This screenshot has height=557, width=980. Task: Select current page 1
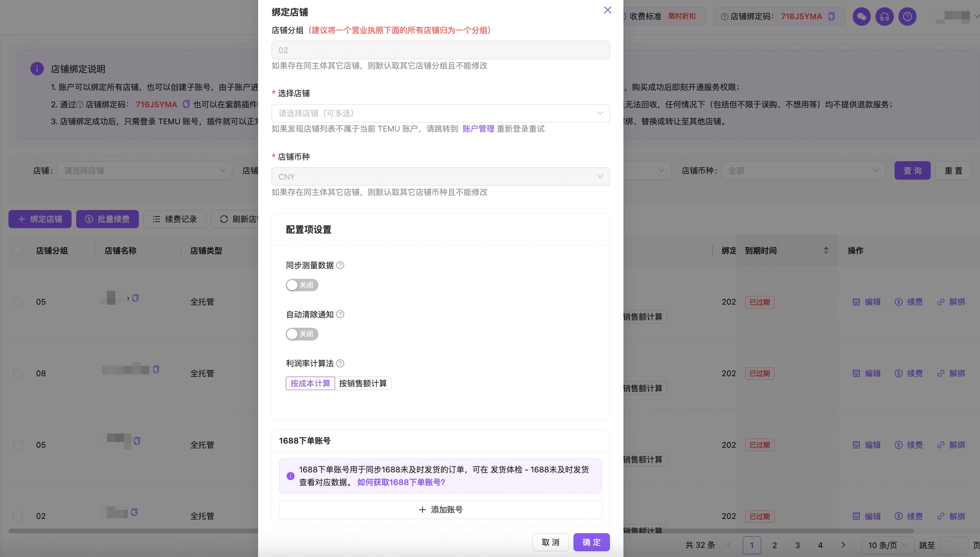751,545
